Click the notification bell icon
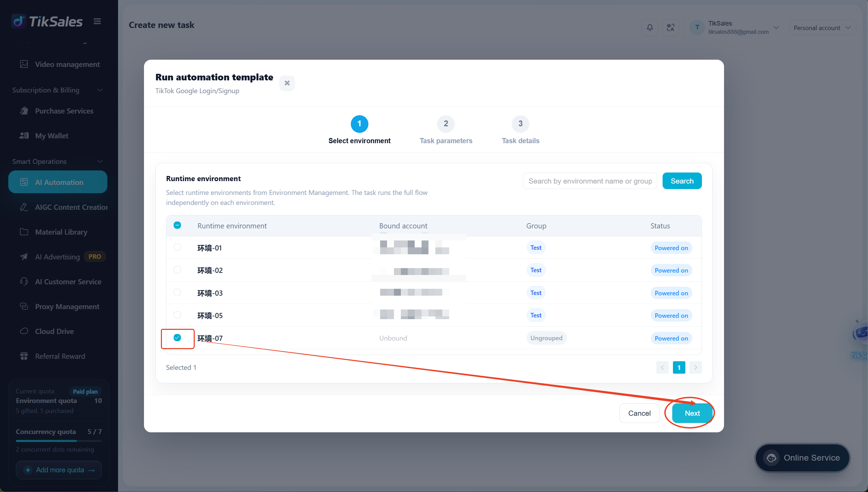The width and height of the screenshot is (868, 492). tap(650, 28)
